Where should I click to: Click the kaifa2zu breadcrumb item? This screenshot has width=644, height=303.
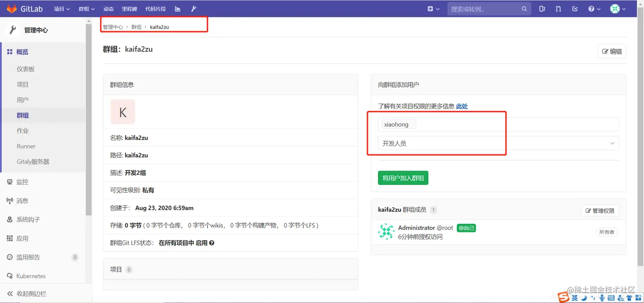[x=159, y=27]
